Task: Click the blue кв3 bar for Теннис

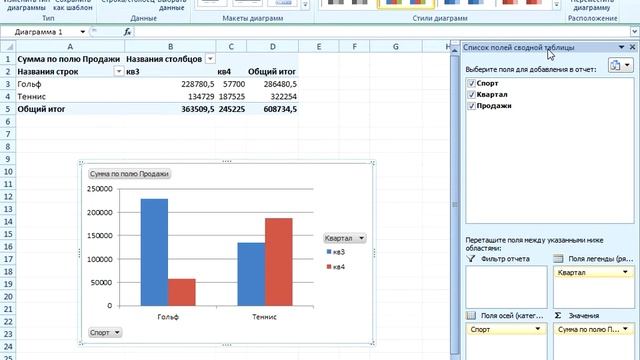Action: [251, 274]
